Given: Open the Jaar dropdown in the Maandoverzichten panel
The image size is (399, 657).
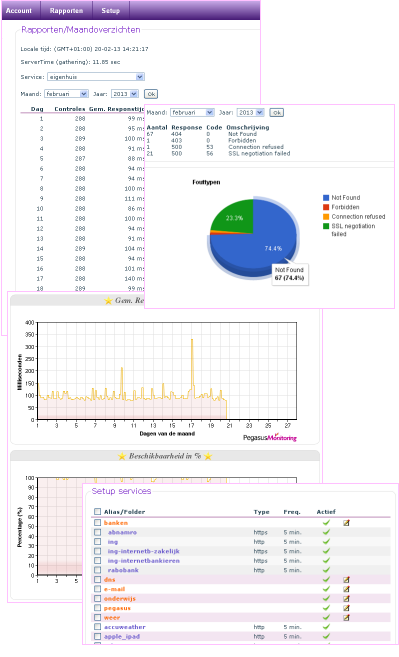Looking at the screenshot, I should [125, 94].
